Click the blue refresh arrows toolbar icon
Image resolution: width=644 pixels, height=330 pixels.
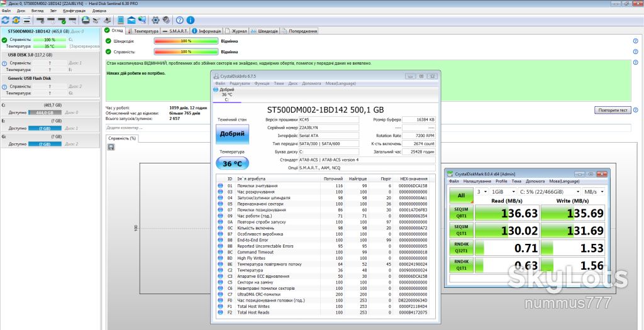(5, 20)
